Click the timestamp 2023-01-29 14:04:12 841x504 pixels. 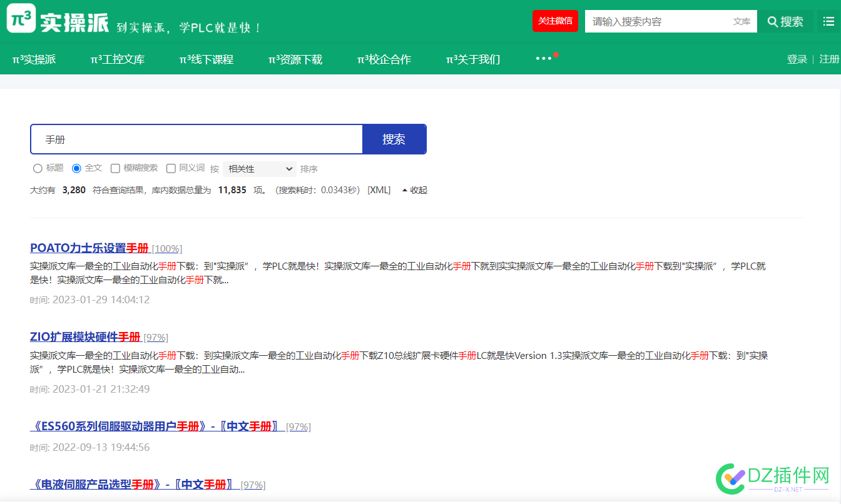101,300
